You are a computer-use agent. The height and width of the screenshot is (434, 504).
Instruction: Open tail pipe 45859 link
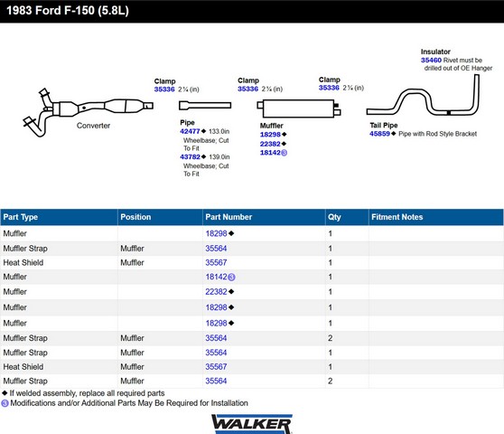point(379,134)
